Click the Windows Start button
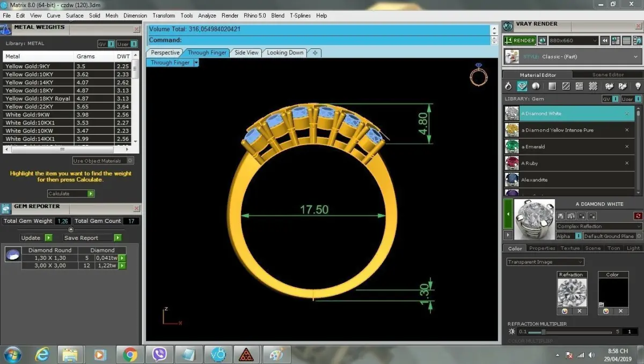644x364 pixels. click(x=12, y=354)
